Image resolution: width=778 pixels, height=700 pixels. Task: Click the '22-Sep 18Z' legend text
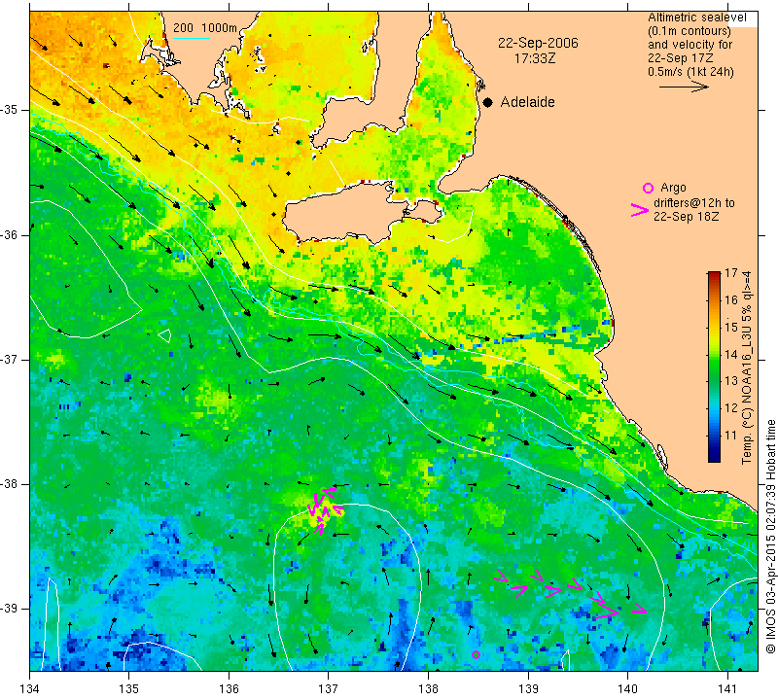click(687, 217)
